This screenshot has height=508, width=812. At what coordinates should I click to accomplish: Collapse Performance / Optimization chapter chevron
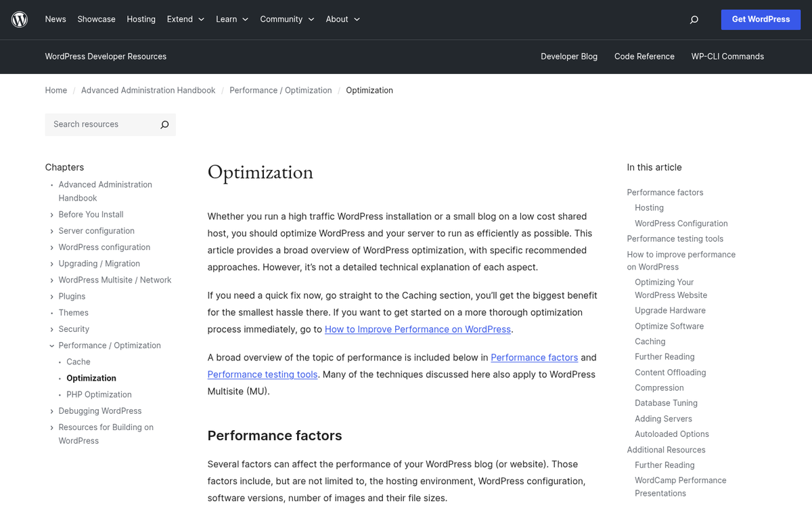[52, 345]
